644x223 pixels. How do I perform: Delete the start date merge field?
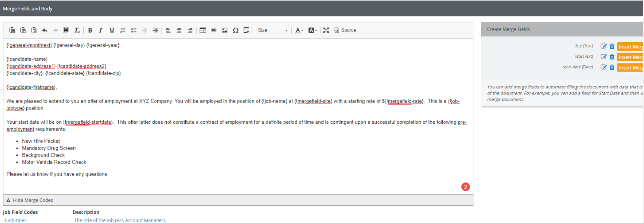click(612, 67)
